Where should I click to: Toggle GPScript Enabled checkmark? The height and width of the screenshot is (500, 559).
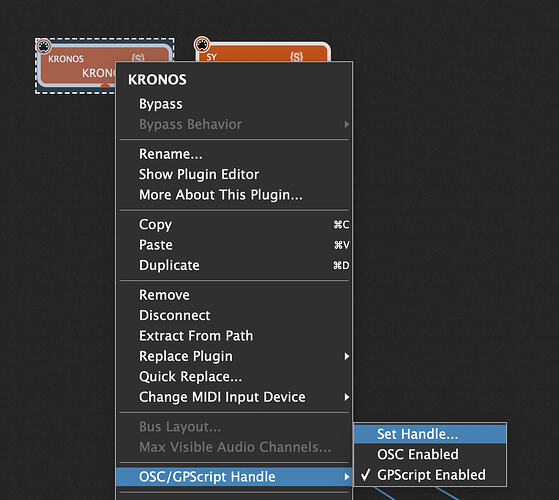click(x=430, y=475)
